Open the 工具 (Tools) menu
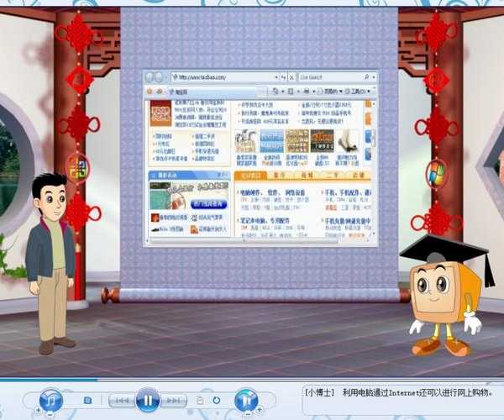The width and height of the screenshot is (504, 420). tap(358, 92)
